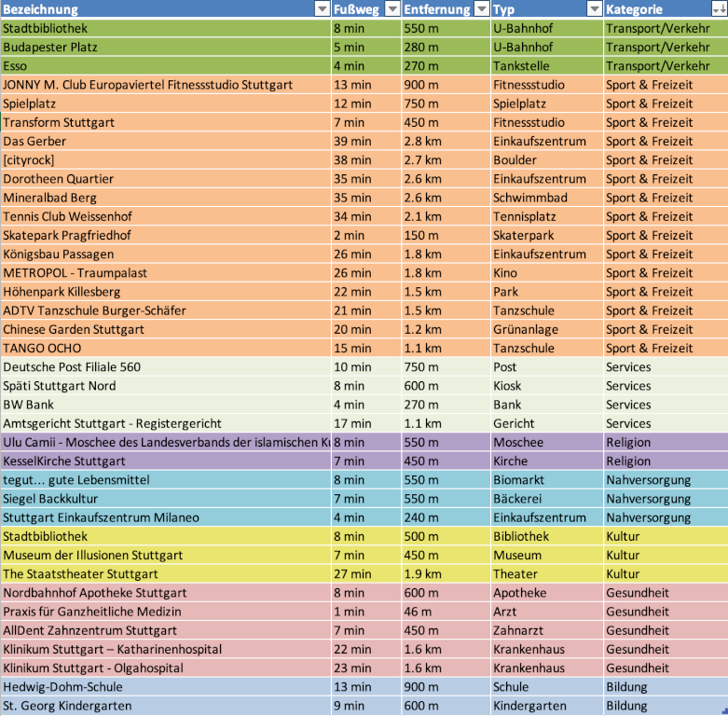
Task: Click the Späti Stuttgart Nord cell
Action: point(166,385)
